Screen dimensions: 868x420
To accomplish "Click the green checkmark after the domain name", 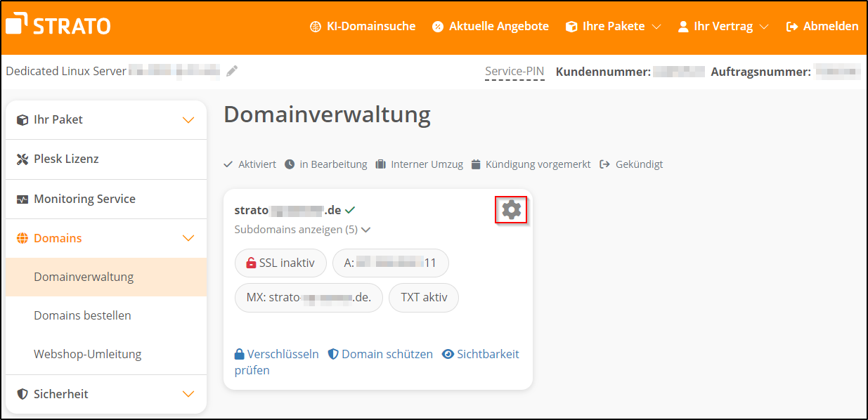I will pyautogui.click(x=350, y=209).
